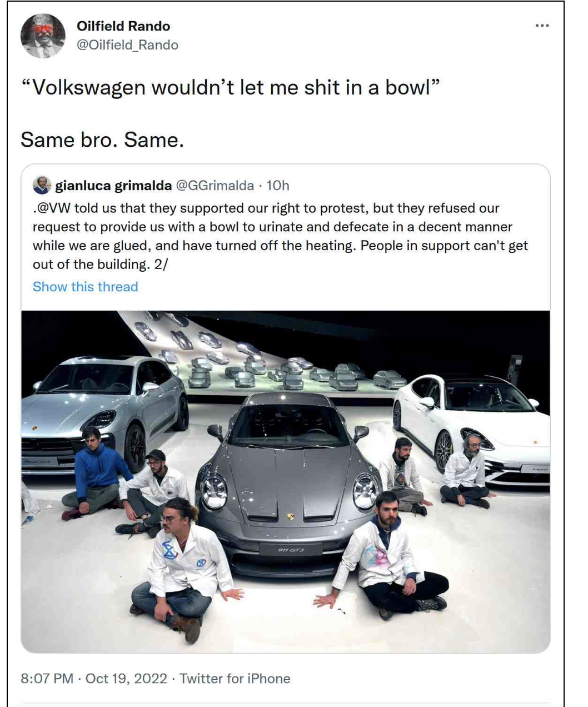Click gianluca grimalda's small avatar

tap(42, 185)
